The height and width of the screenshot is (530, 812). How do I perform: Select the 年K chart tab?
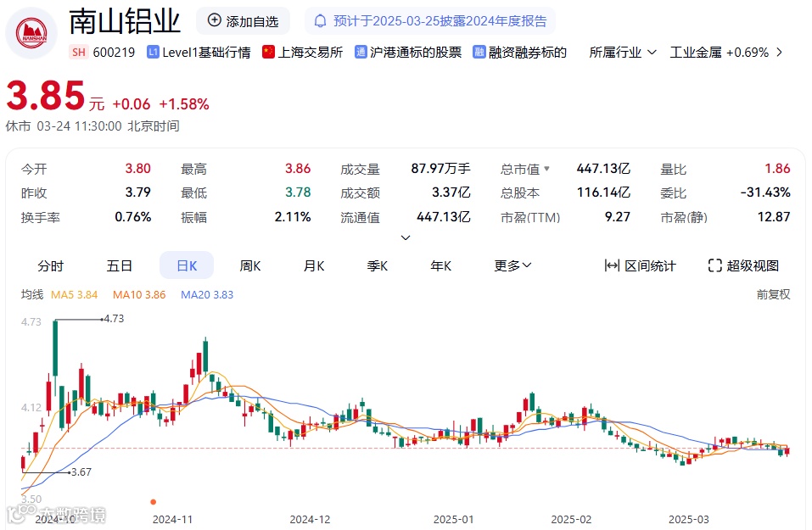[440, 266]
